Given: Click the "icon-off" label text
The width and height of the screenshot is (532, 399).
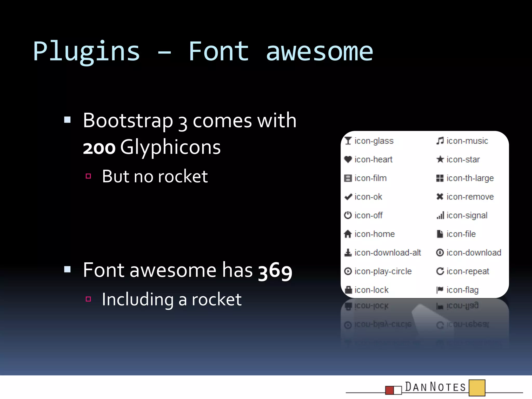Looking at the screenshot, I should coord(369,215).
